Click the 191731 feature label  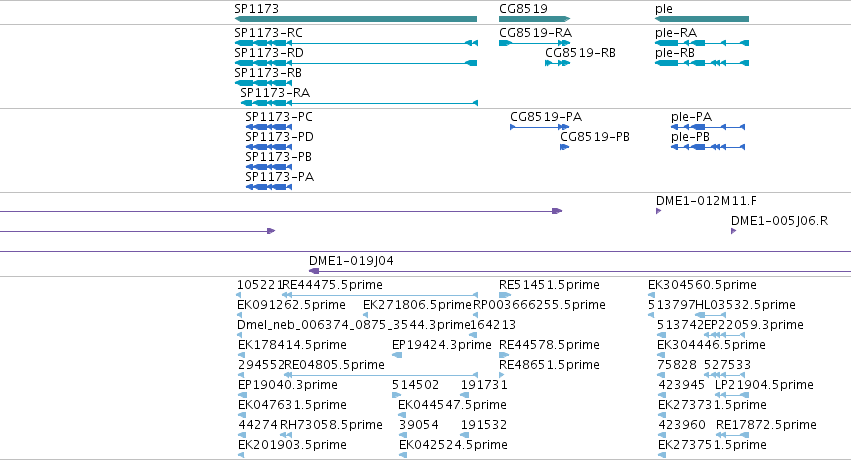tap(484, 385)
